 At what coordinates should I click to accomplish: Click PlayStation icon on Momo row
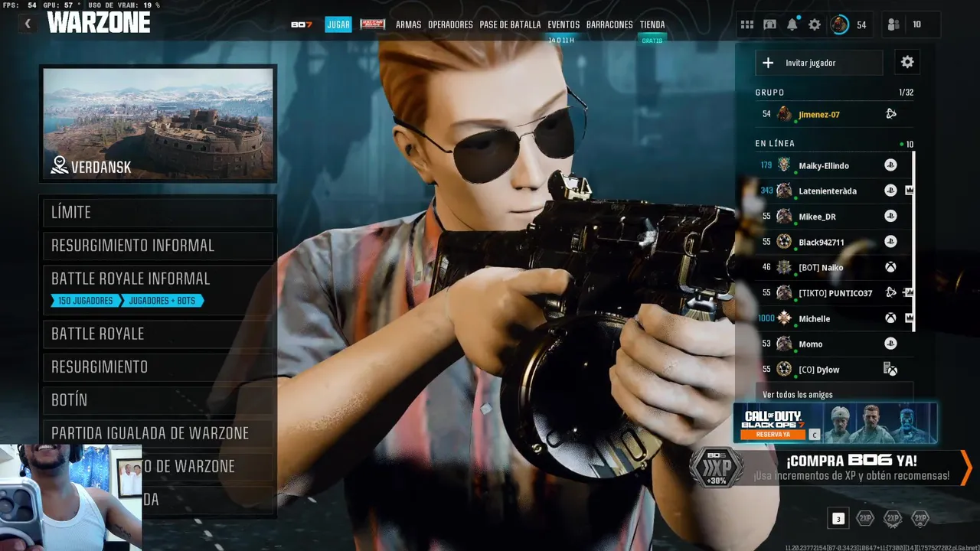[x=890, y=344]
